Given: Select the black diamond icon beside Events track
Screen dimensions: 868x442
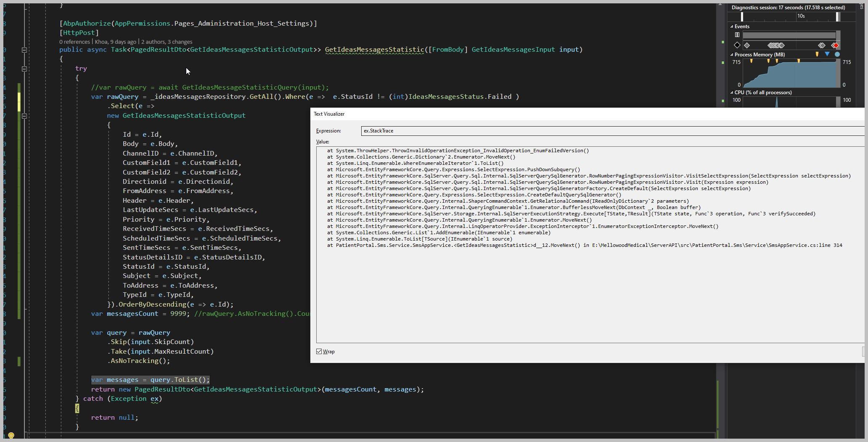Looking at the screenshot, I should (737, 45).
